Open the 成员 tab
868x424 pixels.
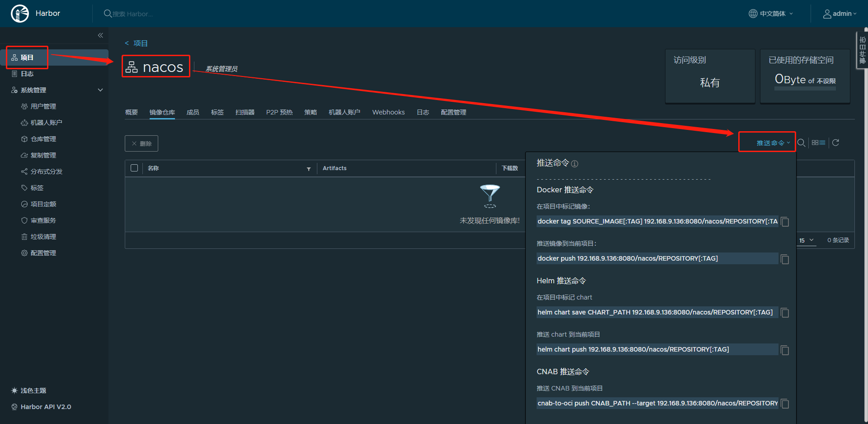tap(193, 112)
